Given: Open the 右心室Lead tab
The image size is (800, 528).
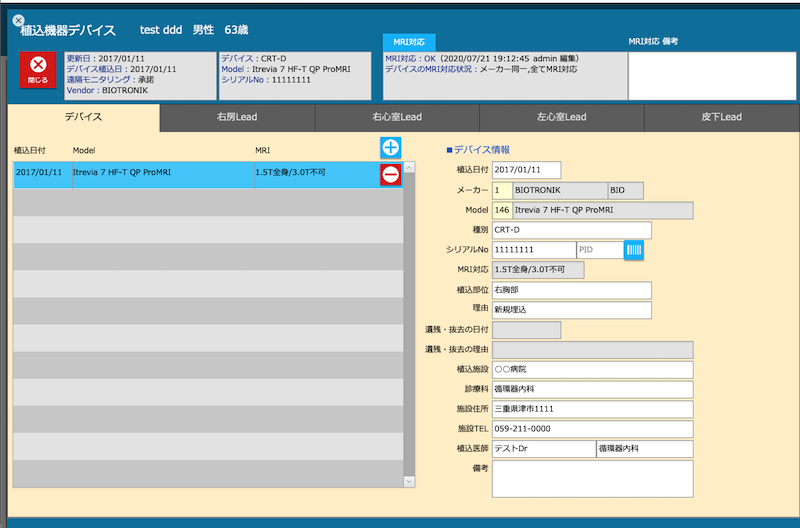Looking at the screenshot, I should [x=397, y=117].
